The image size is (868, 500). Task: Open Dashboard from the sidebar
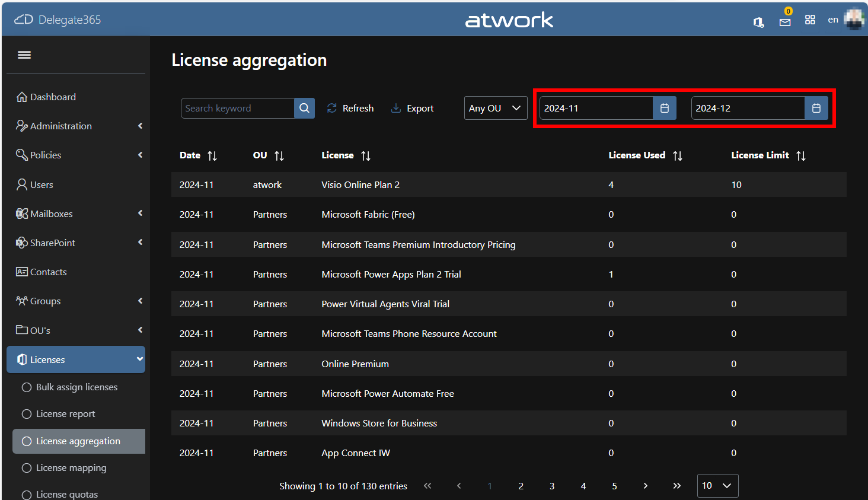pos(53,97)
